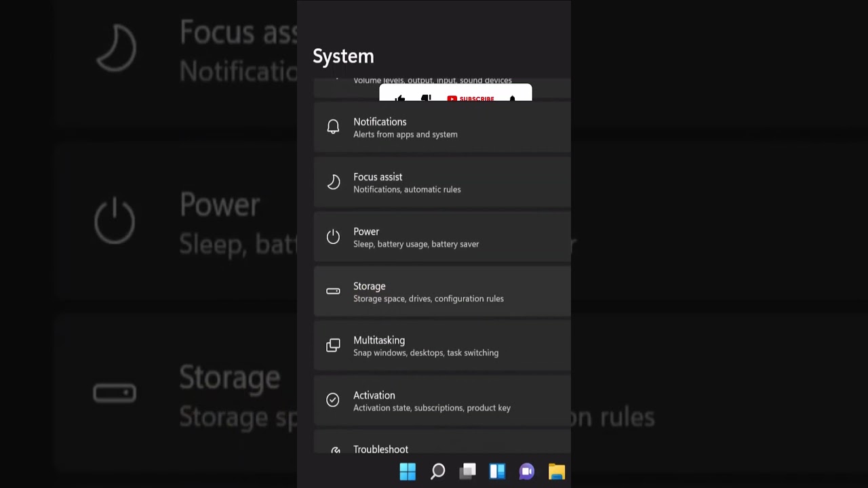Screen dimensions: 868x488
Task: Open Notifications settings
Action: pos(442,127)
